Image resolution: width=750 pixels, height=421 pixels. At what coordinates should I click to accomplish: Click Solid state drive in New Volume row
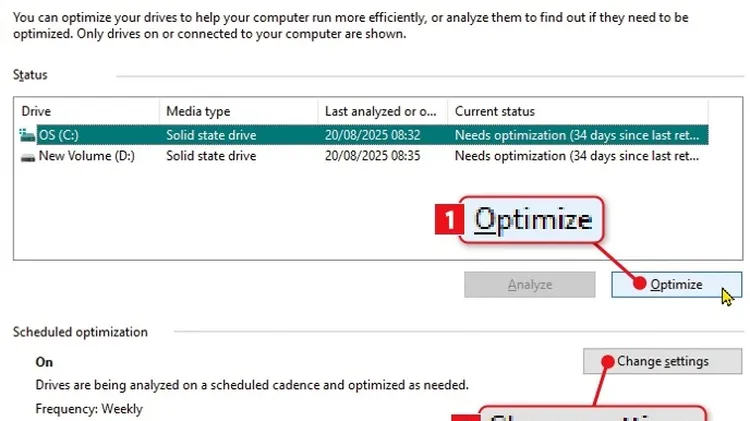tap(211, 156)
